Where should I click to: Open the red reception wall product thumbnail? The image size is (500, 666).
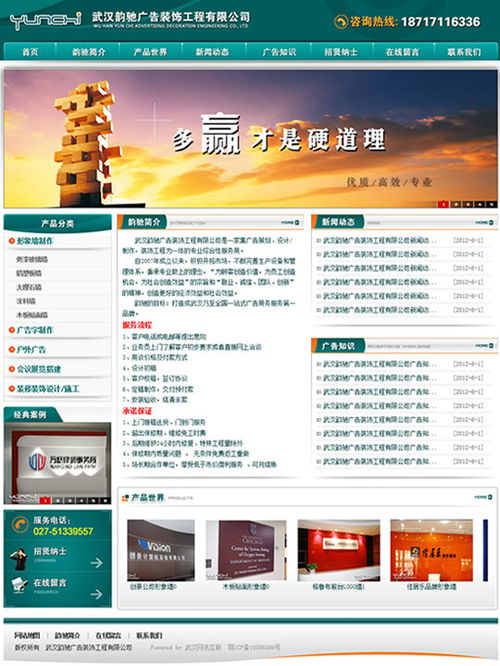339,550
